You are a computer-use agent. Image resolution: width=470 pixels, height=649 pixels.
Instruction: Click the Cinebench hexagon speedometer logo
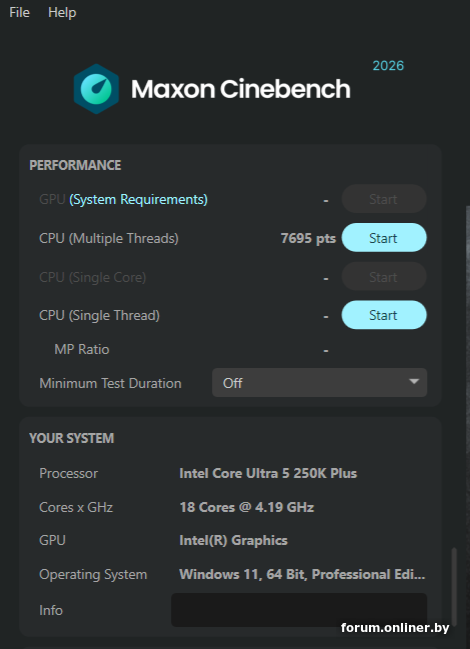point(96,89)
